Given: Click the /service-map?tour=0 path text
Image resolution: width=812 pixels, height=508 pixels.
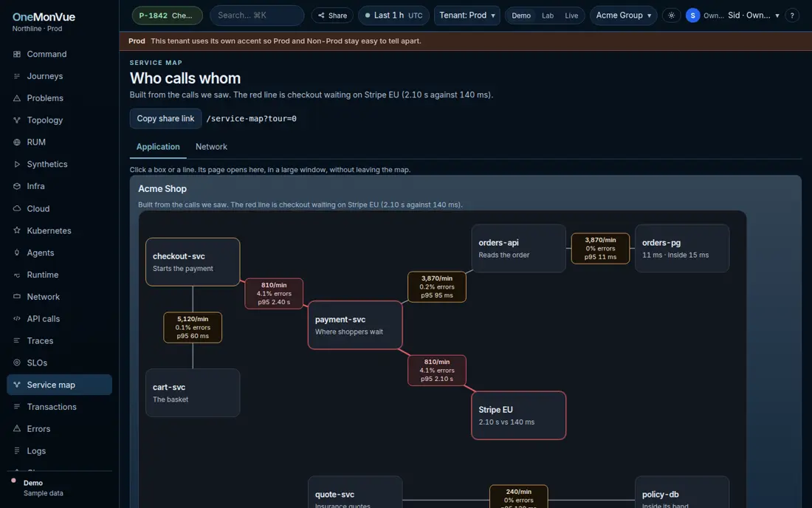Looking at the screenshot, I should tap(251, 119).
